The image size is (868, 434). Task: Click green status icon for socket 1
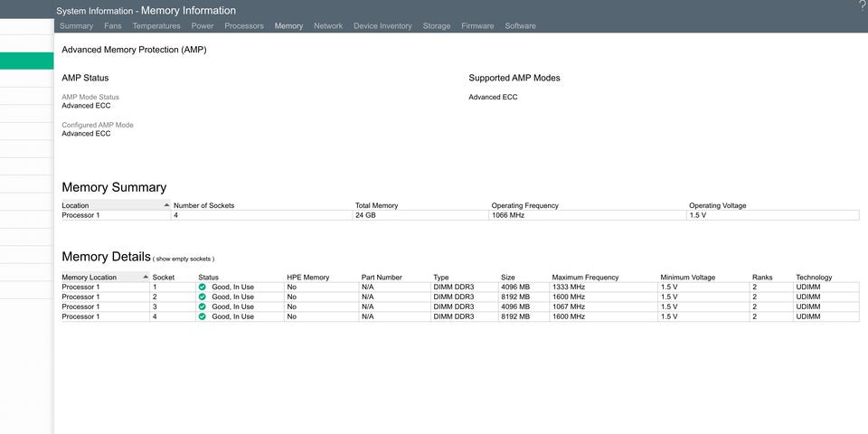203,287
